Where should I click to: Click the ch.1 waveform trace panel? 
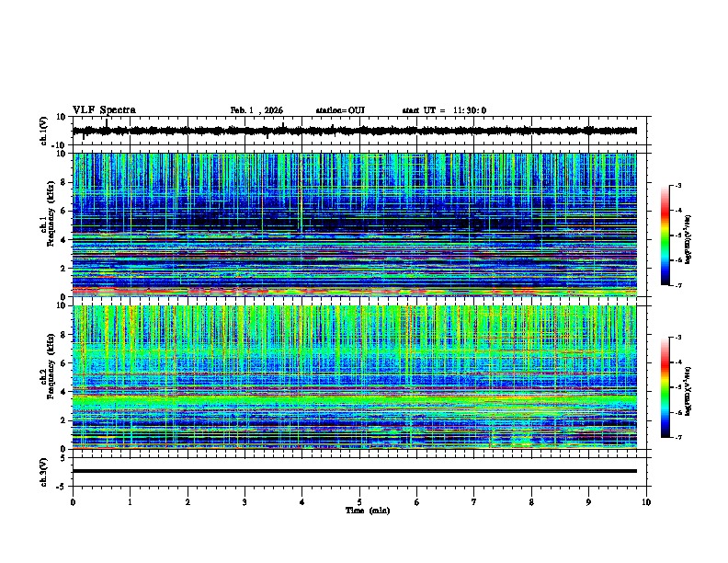coord(358,131)
